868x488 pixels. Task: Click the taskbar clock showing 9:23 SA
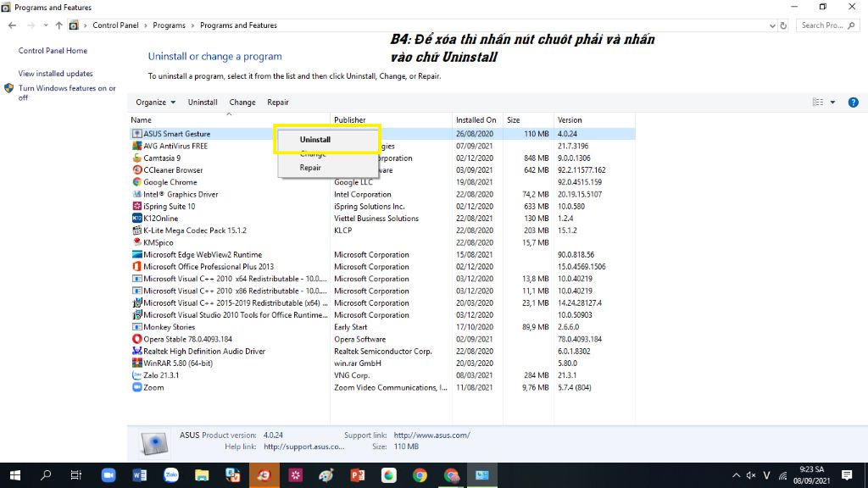[x=811, y=475]
